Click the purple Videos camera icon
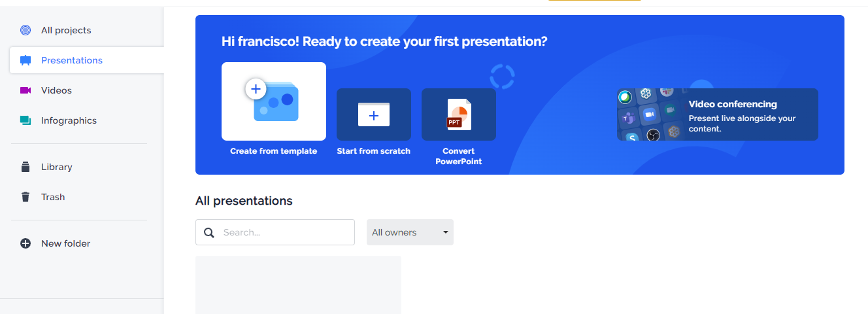Viewport: 868px width, 314px height. point(25,90)
